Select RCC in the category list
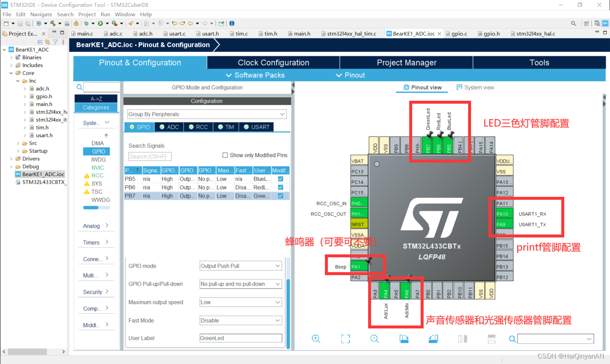610x364 pixels. click(x=97, y=175)
